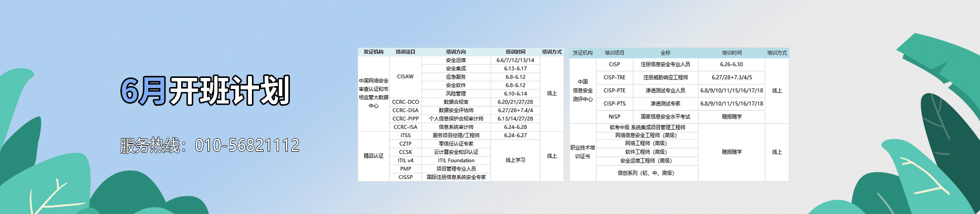Click the CCRC-PIPP program cell
980x214 pixels.
pyautogui.click(x=405, y=119)
